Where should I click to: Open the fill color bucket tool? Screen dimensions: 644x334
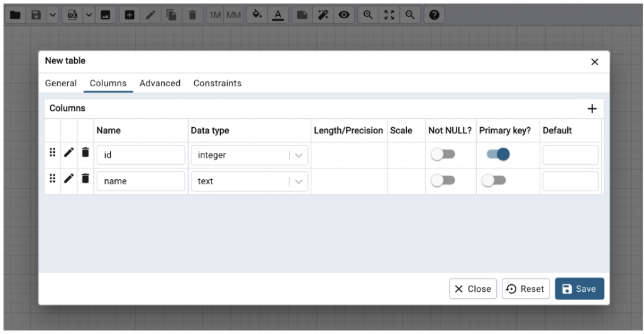tap(256, 15)
